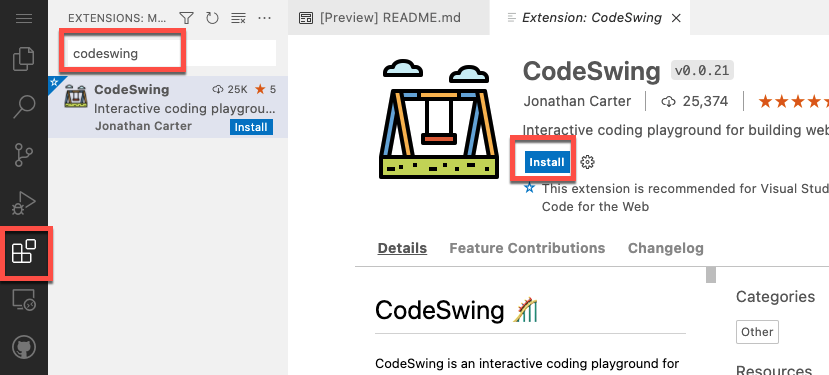Open the Explorer view

coord(24,59)
